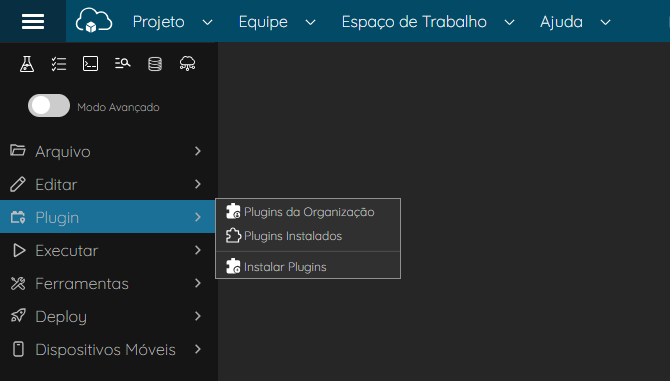Open the cloud cube logo icon
This screenshot has height=381, width=670.
94,21
